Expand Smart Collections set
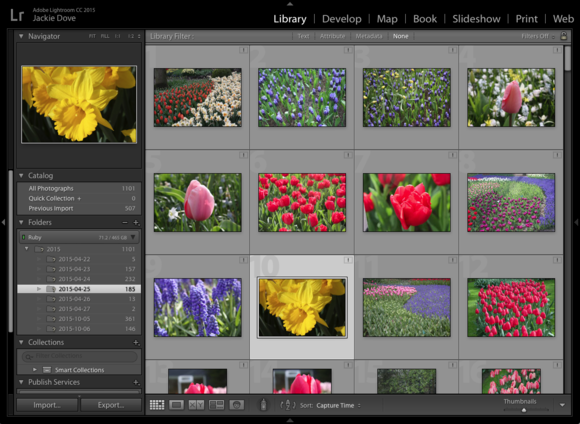 [x=35, y=370]
